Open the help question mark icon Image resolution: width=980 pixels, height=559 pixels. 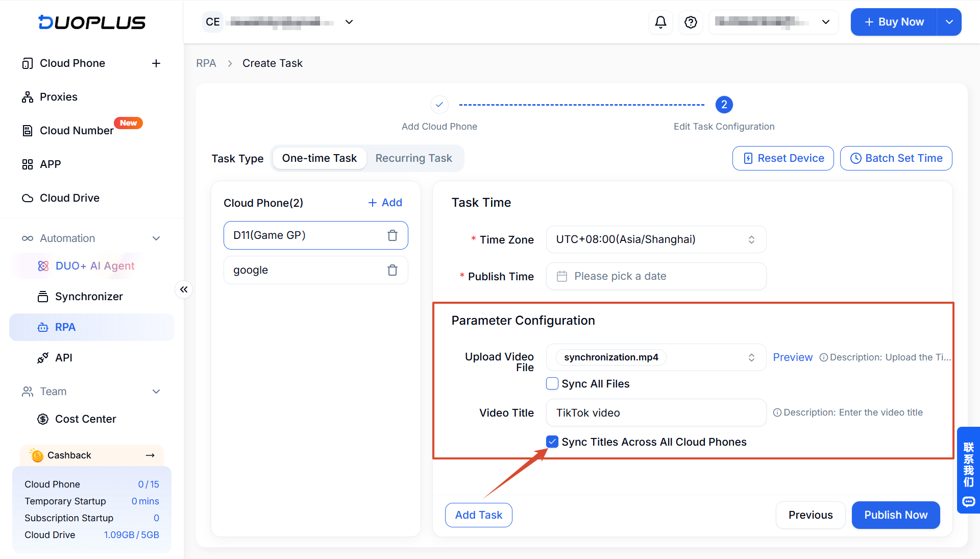point(691,22)
